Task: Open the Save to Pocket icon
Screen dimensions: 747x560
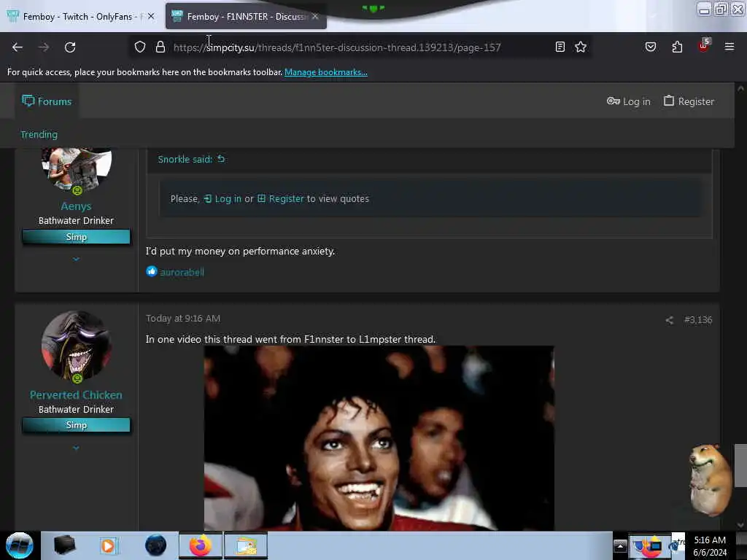Action: point(651,47)
